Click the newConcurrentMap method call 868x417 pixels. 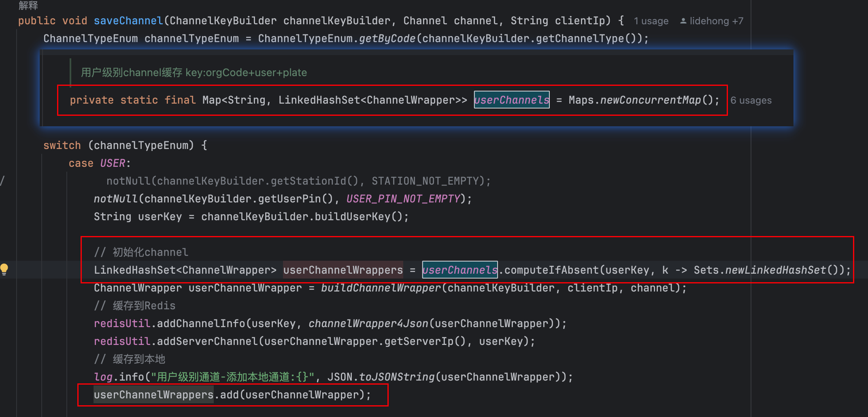650,100
